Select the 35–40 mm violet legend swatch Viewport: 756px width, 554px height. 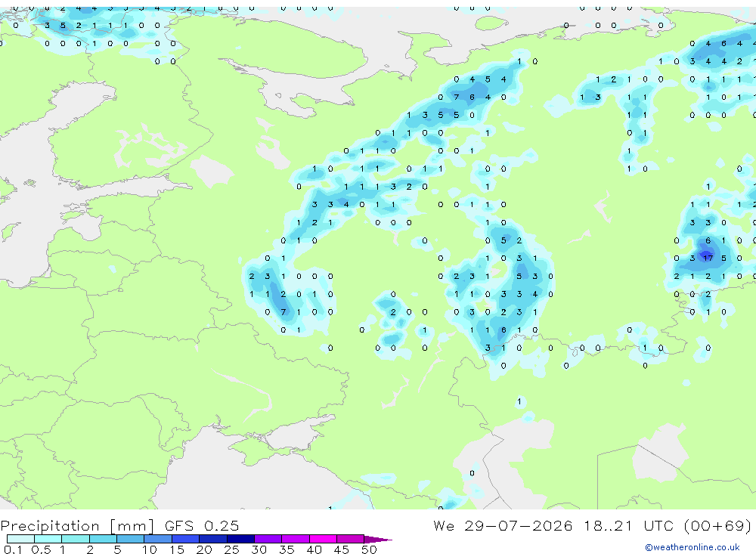point(296,539)
